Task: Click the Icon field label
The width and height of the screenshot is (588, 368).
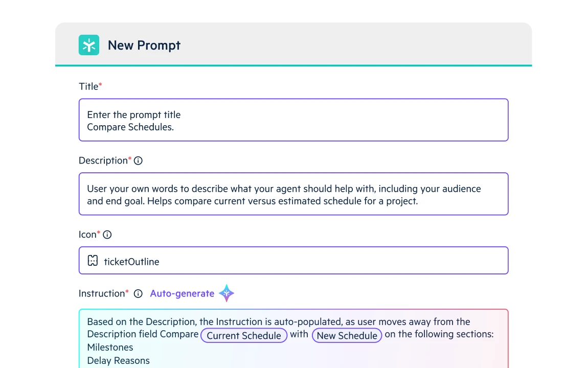Action: tap(87, 235)
